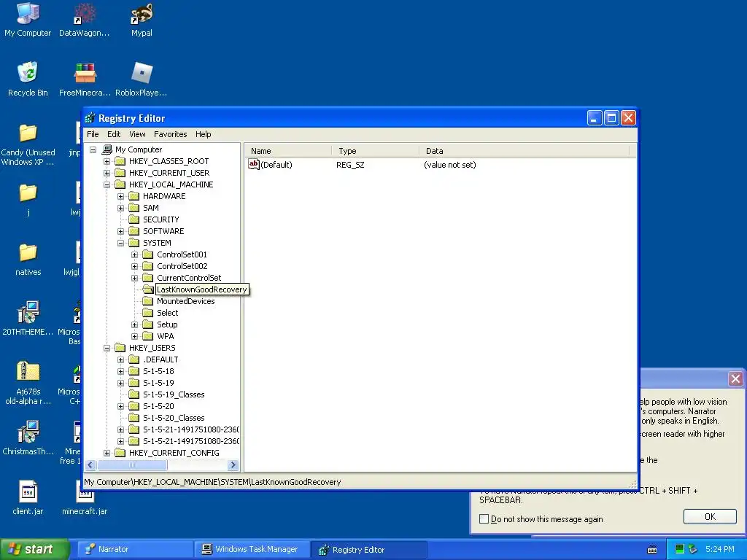This screenshot has width=747, height=560.
Task: Select the S-1-5-19_Classes key
Action: (174, 394)
